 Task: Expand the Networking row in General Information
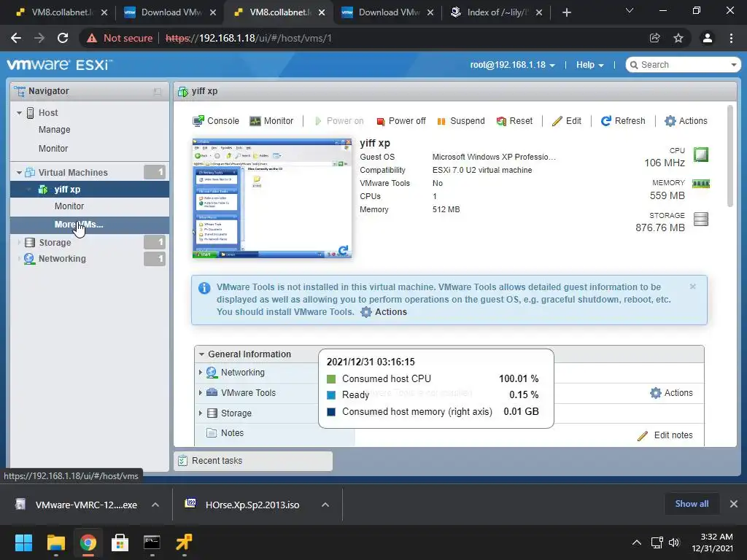tap(201, 373)
